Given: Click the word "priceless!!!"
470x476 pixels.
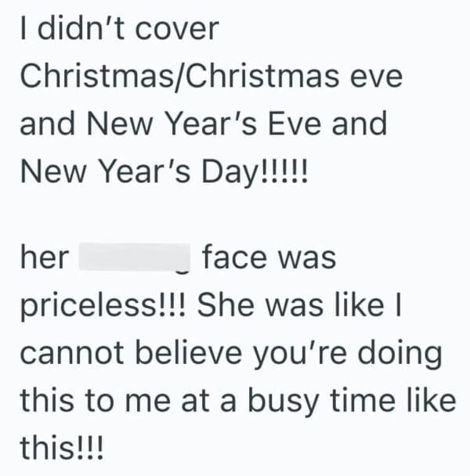Looking at the screenshot, I should tap(104, 306).
